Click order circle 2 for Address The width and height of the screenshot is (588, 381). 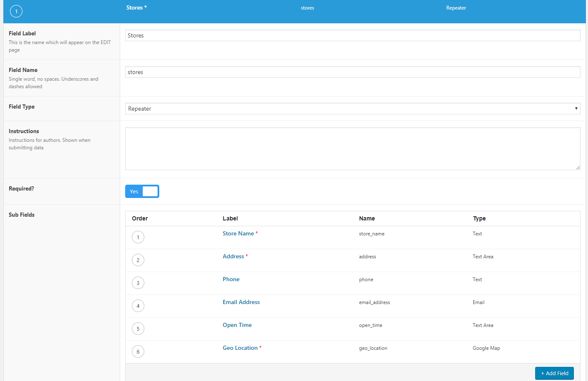coord(138,260)
